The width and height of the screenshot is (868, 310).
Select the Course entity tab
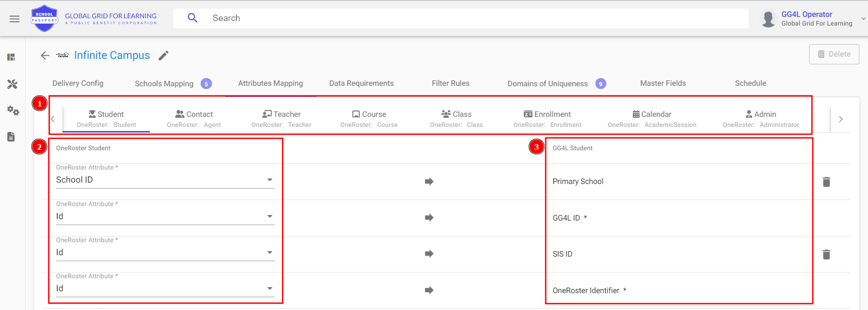tap(369, 119)
